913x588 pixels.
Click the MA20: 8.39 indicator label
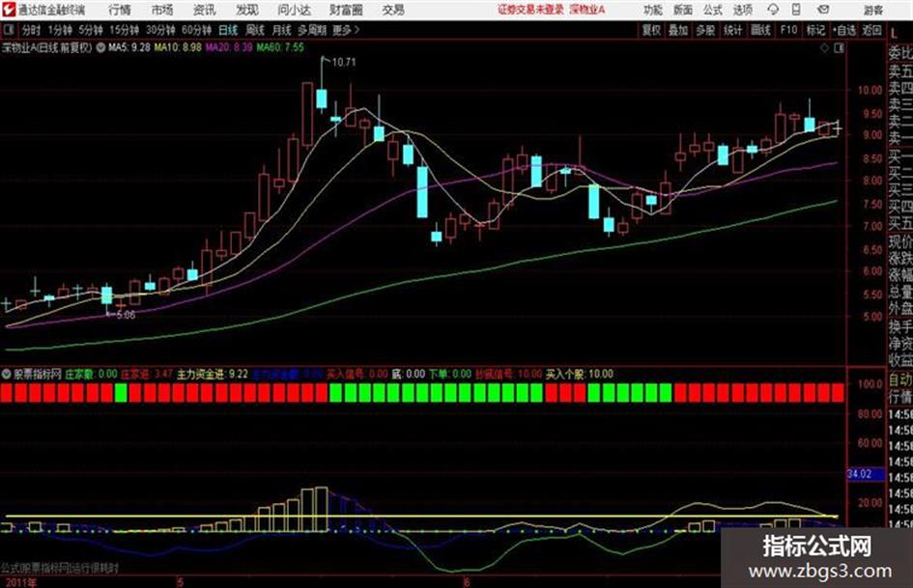click(229, 47)
